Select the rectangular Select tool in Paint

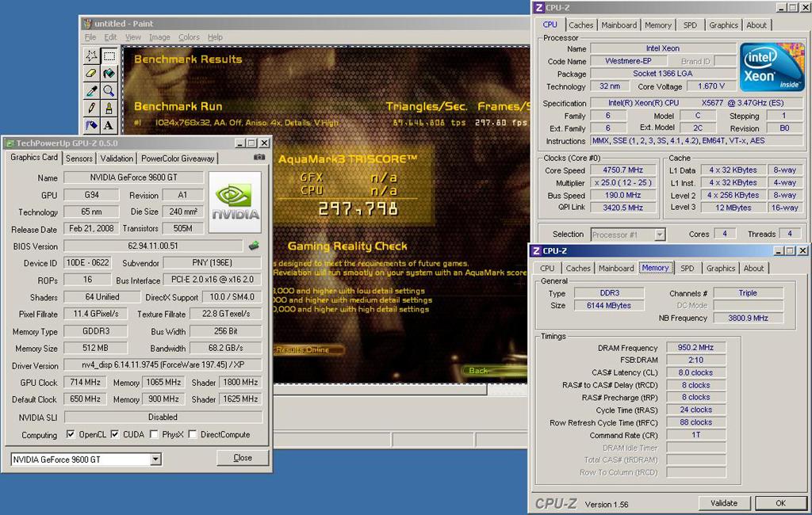point(109,56)
